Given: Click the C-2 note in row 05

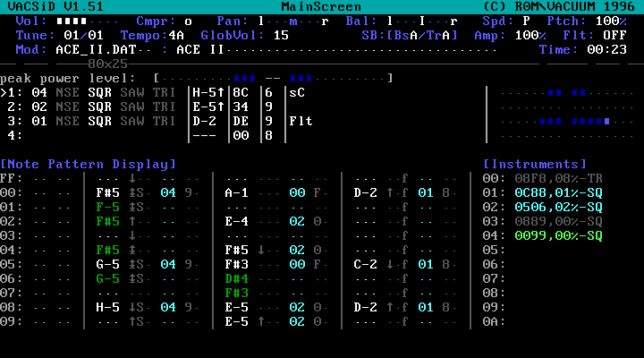Looking at the screenshot, I should [365, 264].
